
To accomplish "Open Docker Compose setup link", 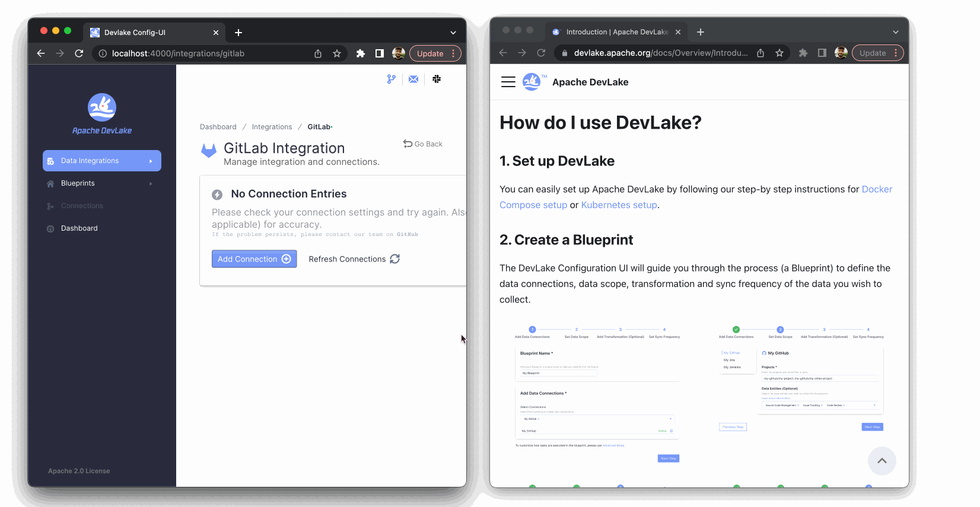I will [x=696, y=197].
